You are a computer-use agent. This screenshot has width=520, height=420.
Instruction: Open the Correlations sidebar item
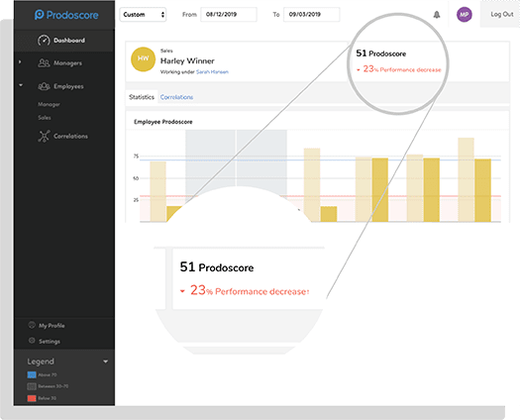tap(70, 137)
